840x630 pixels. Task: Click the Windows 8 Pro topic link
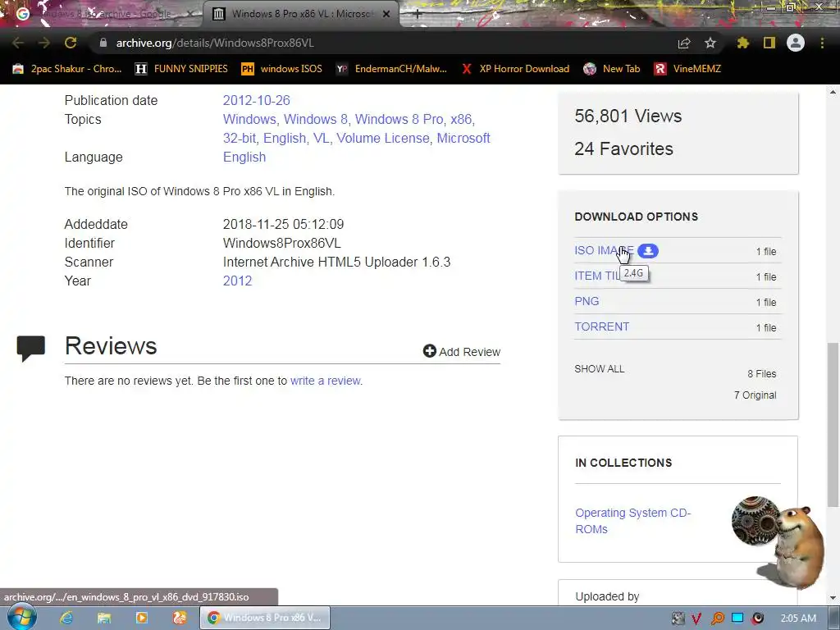coord(399,119)
